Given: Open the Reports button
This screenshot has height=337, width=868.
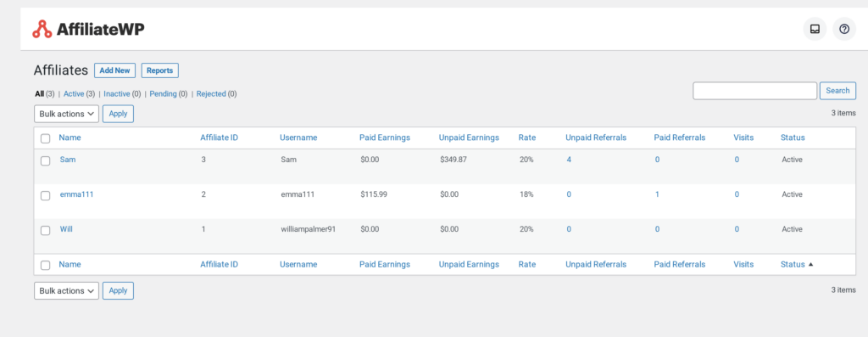Looking at the screenshot, I should [160, 70].
